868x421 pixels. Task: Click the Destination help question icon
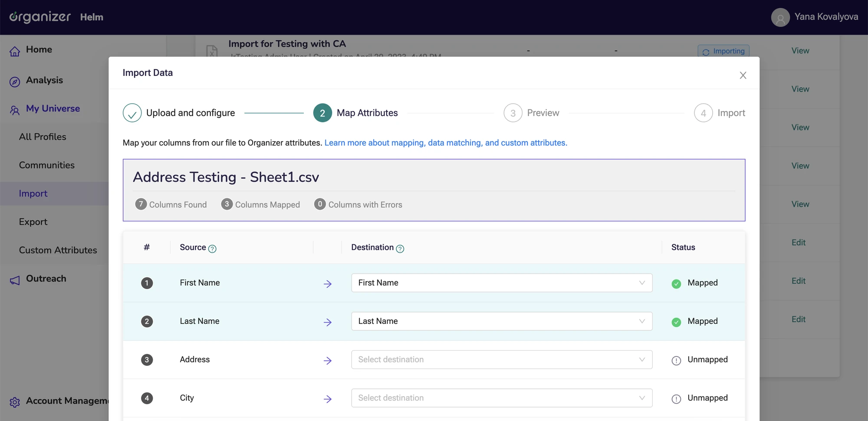[400, 249]
